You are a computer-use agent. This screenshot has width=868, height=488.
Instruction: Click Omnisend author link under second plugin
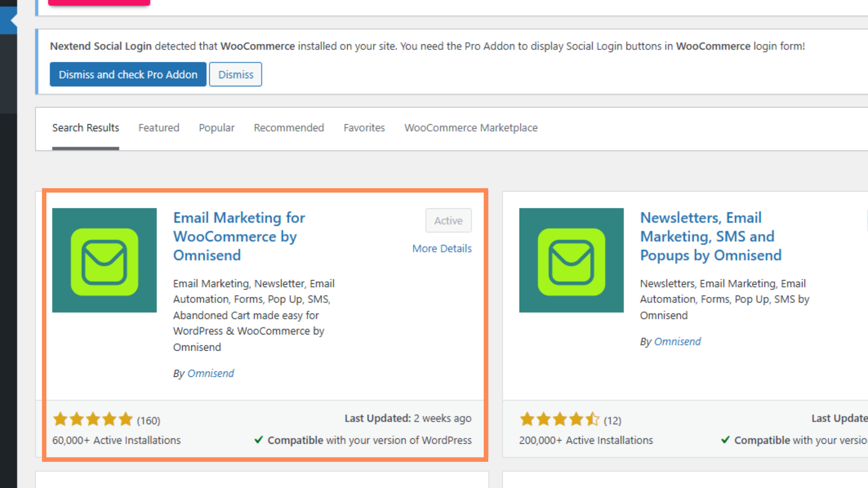tap(677, 342)
